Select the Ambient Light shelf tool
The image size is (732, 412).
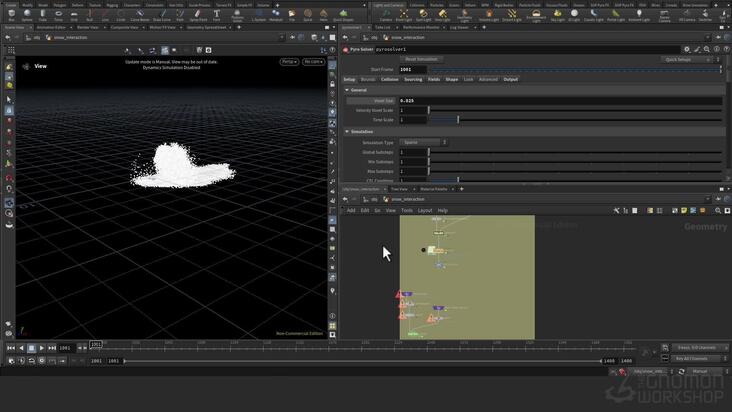coord(639,15)
